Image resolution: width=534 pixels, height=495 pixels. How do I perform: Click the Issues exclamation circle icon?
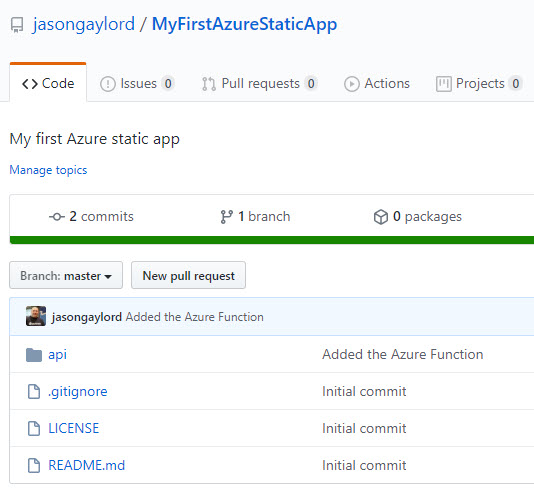click(x=108, y=84)
